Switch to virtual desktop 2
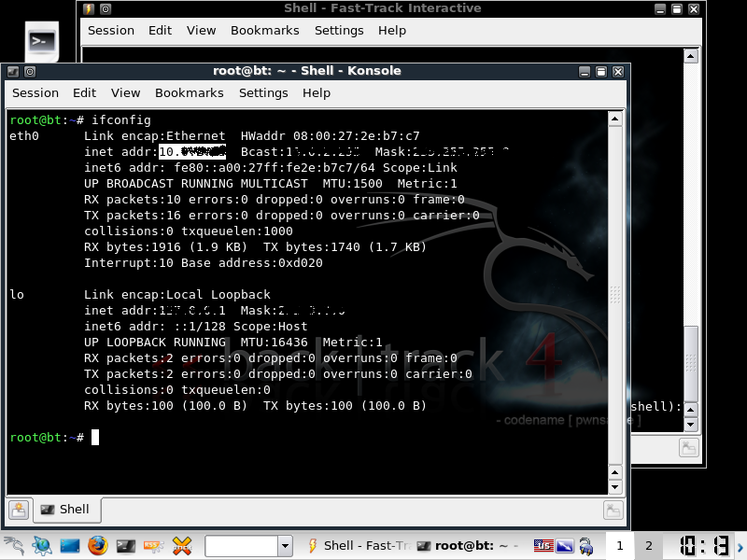 tap(648, 546)
